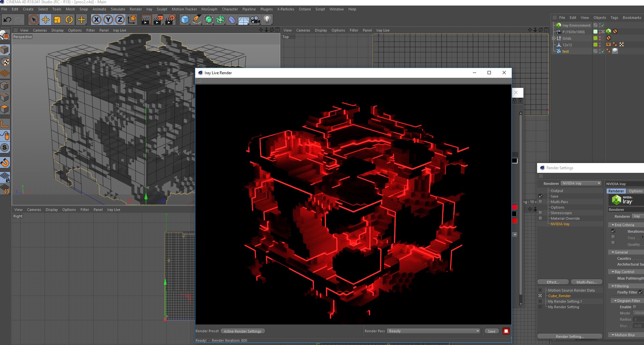The image size is (644, 345).
Task: Click the Bend deformer icon
Action: 232,20
